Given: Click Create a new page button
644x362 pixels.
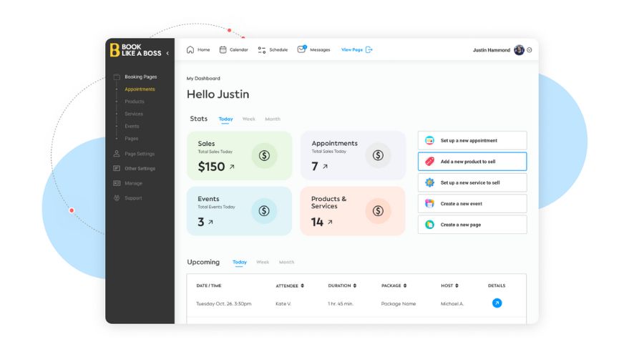Looking at the screenshot, I should 472,225.
